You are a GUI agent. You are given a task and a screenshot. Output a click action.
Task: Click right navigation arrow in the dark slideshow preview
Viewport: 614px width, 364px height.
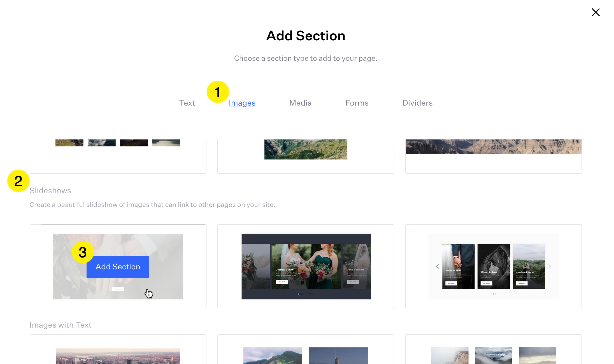[312, 294]
